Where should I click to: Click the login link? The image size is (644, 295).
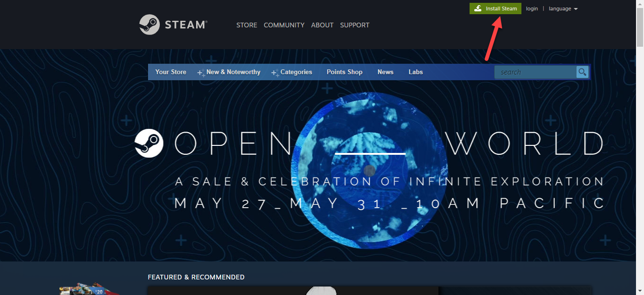(532, 8)
